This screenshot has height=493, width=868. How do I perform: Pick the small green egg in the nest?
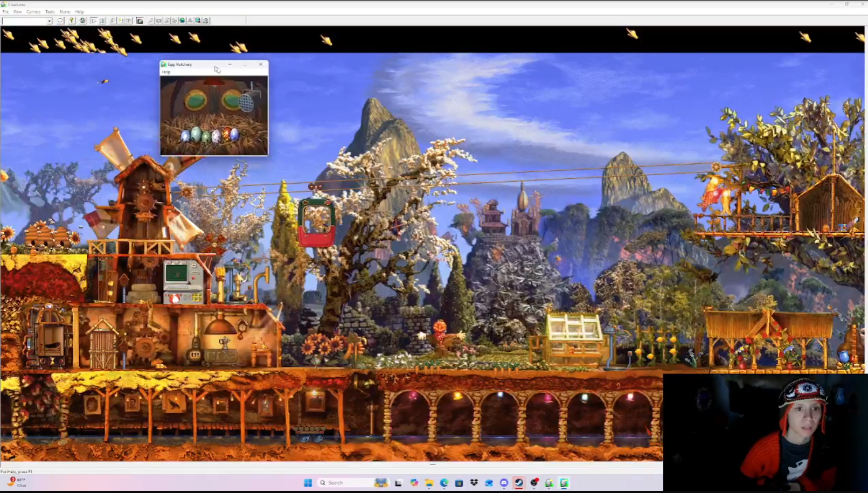pyautogui.click(x=206, y=136)
